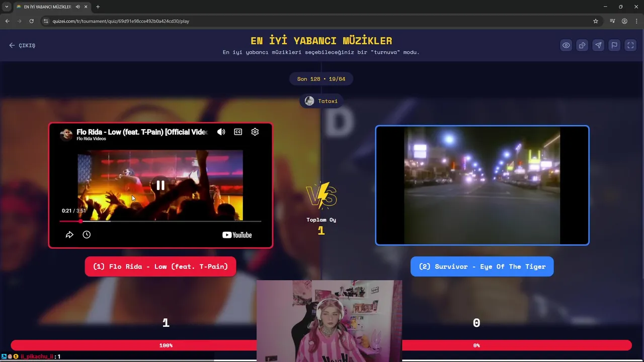Click the Tatoxi creator badge

coord(321,101)
